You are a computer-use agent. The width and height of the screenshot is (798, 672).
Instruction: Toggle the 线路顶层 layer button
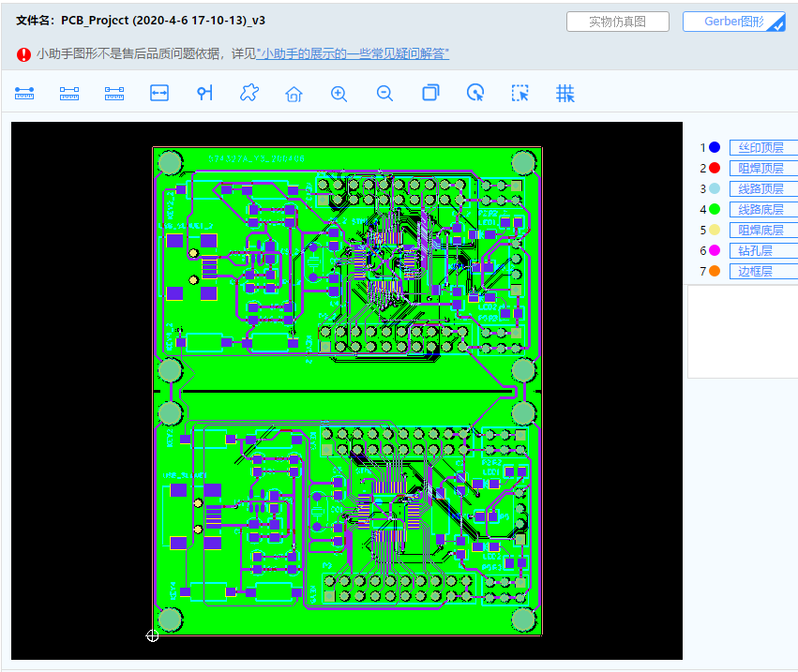[763, 188]
